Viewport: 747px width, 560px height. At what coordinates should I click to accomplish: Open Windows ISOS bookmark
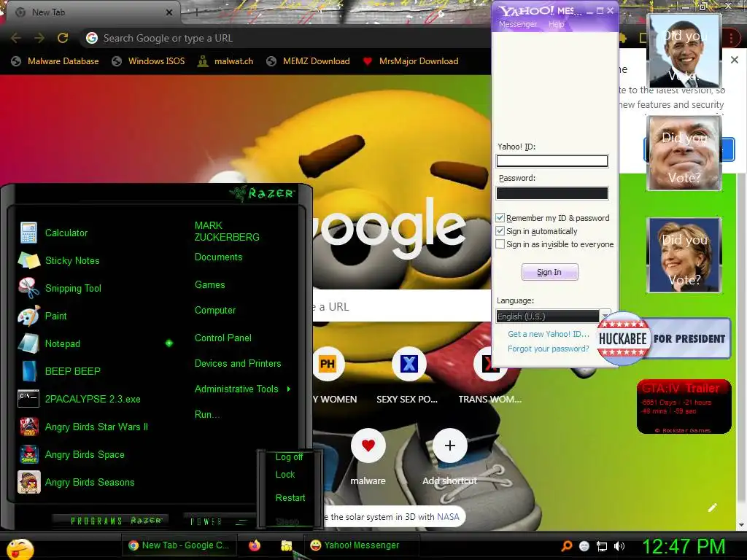pyautogui.click(x=148, y=61)
